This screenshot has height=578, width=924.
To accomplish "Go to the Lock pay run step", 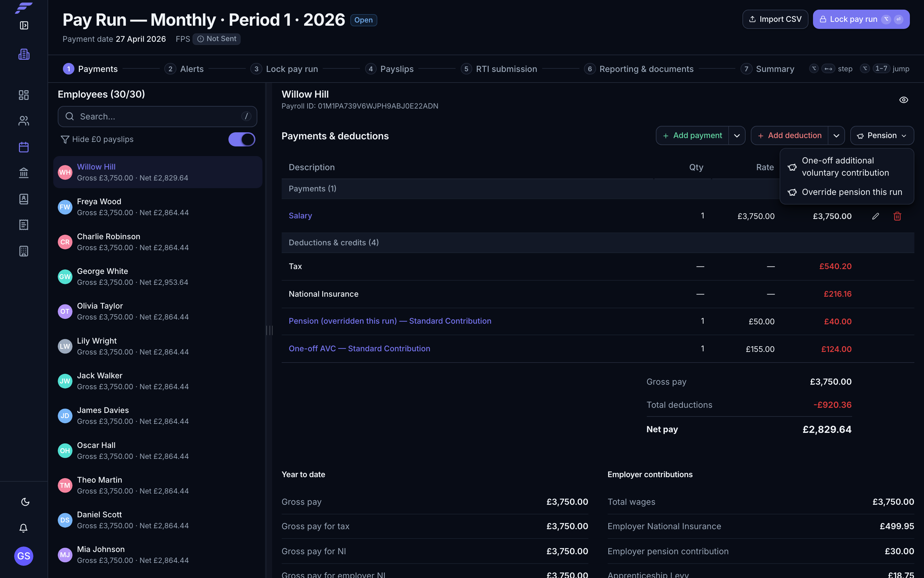I will pos(284,69).
